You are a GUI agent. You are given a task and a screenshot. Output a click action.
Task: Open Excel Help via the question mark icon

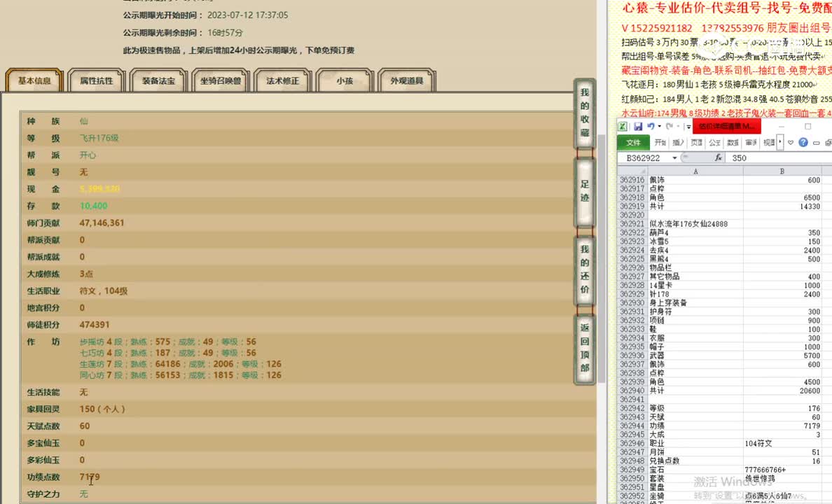(x=803, y=142)
